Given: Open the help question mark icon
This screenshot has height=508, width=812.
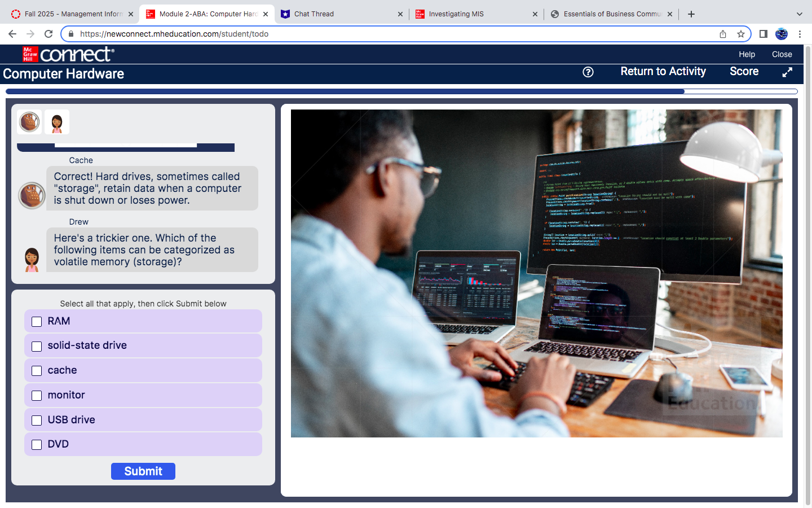Looking at the screenshot, I should click(x=588, y=72).
